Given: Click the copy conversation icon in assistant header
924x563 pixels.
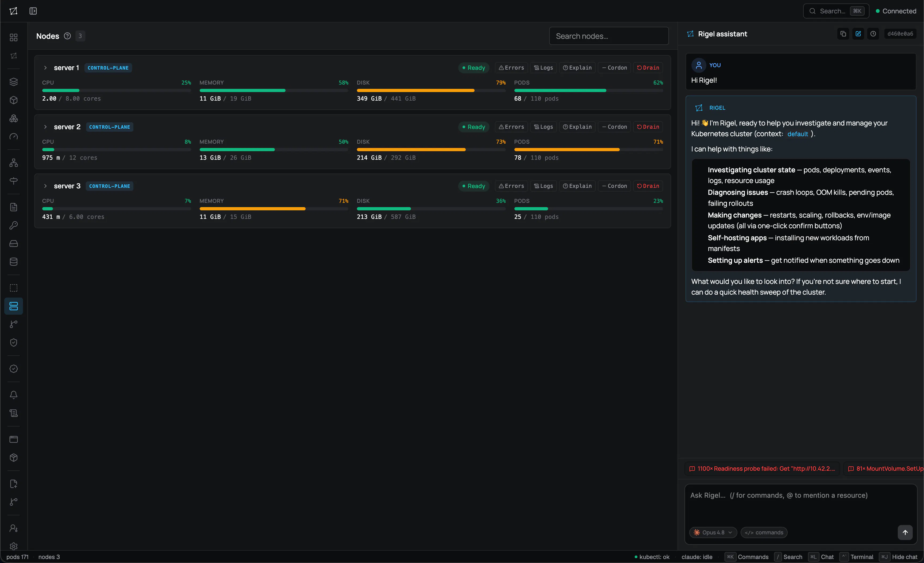Looking at the screenshot, I should click(843, 34).
